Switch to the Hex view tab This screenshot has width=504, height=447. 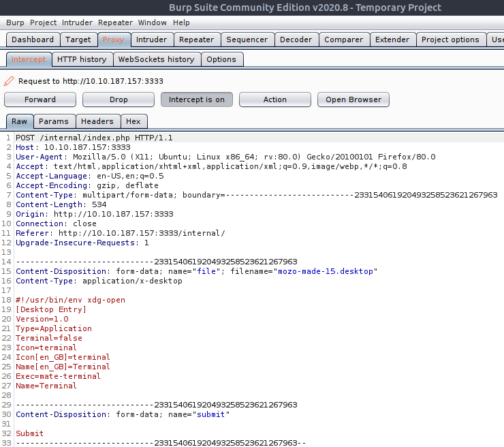[133, 121]
